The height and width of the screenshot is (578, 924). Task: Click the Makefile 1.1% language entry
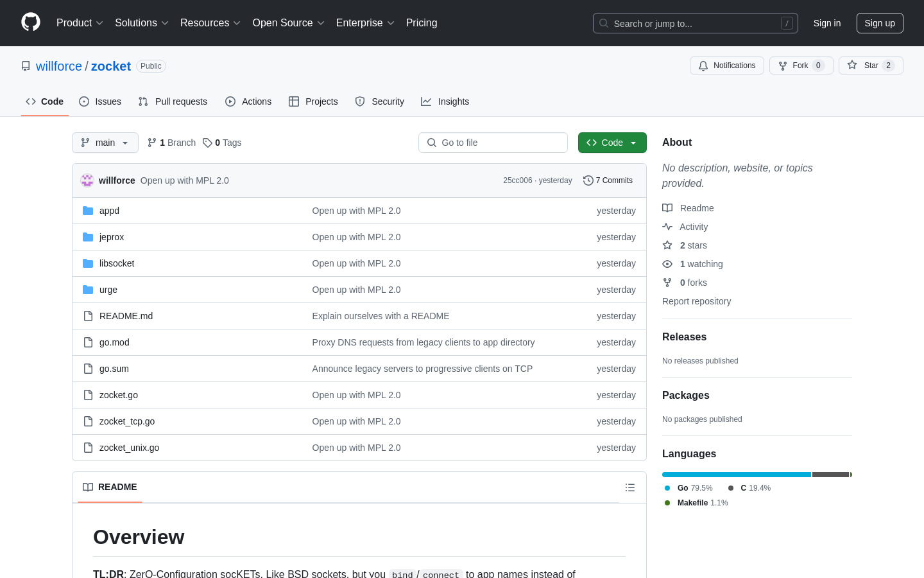pos(696,503)
